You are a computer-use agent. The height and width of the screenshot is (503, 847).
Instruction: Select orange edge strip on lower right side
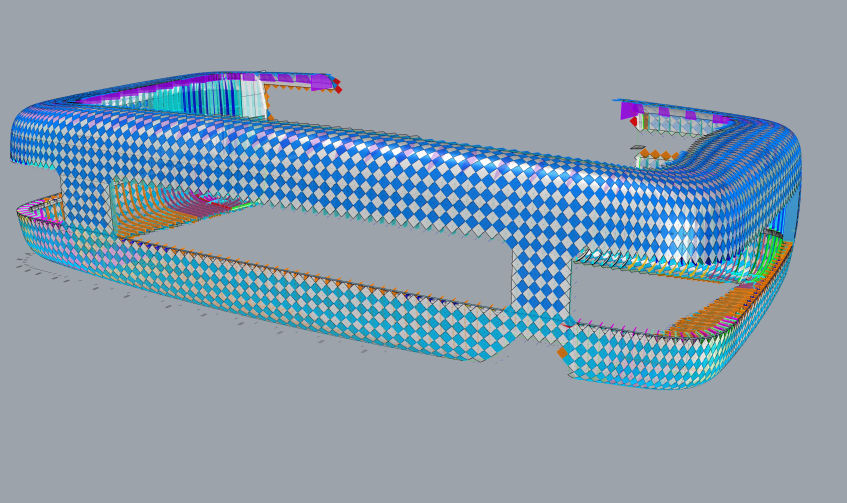720,308
